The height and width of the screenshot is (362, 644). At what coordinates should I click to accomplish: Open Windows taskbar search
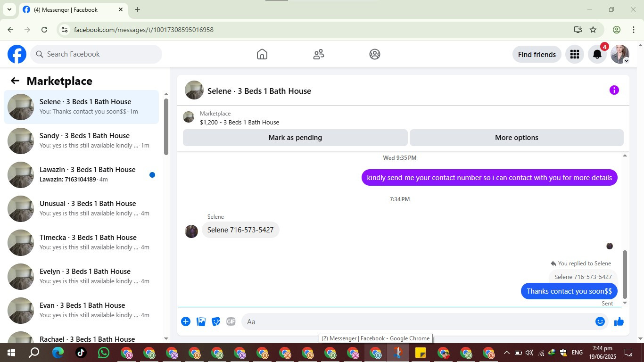pyautogui.click(x=34, y=353)
